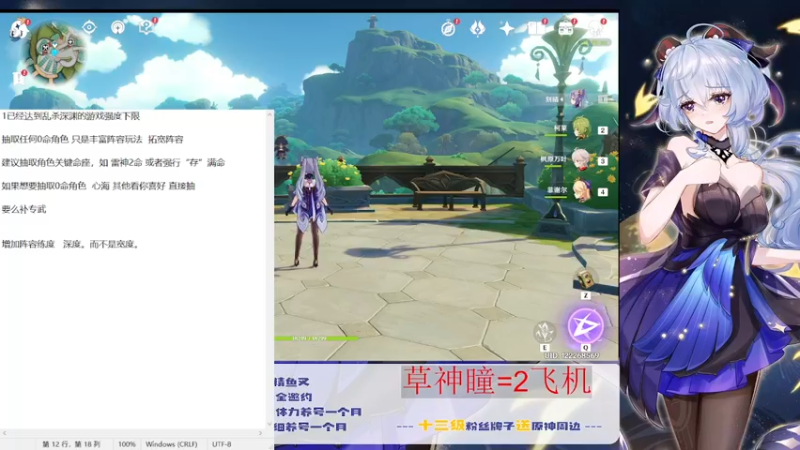Click the Notepad line starting with 建议抽取角色关键命座

click(113, 163)
